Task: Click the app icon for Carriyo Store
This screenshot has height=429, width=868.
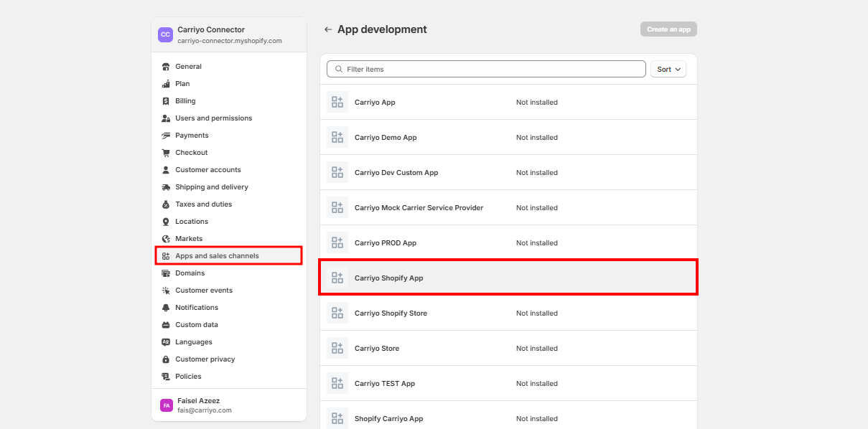Action: tap(337, 348)
